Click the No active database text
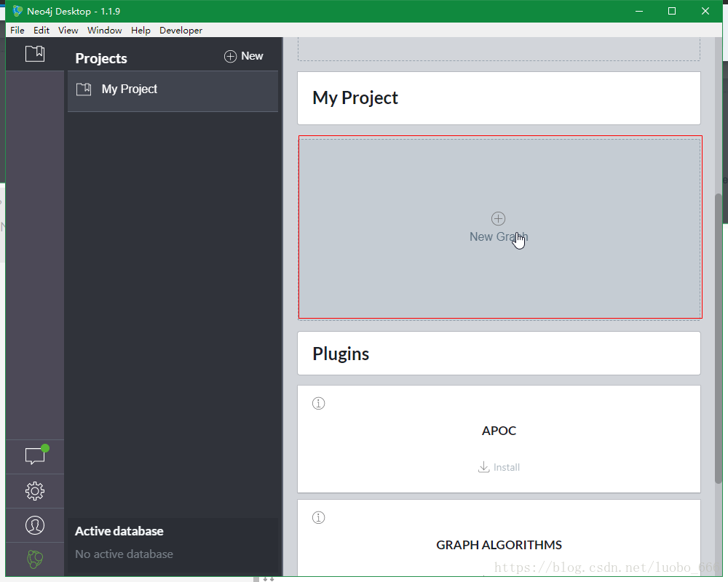The image size is (728, 582). (124, 554)
